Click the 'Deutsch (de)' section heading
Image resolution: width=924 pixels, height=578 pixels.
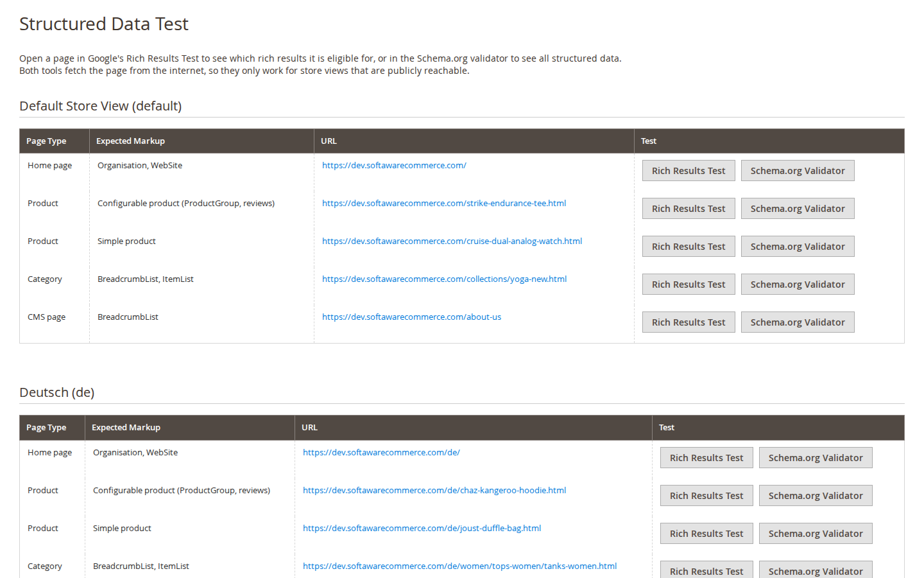(57, 392)
